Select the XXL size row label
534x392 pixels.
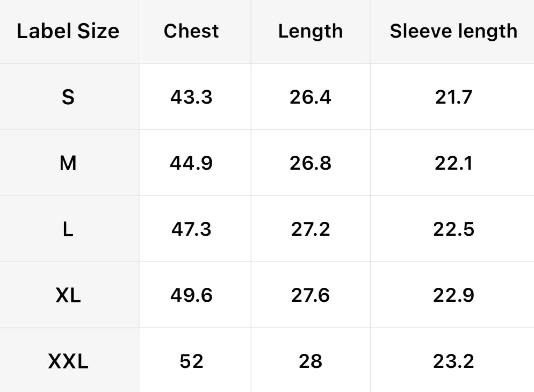[x=68, y=361]
